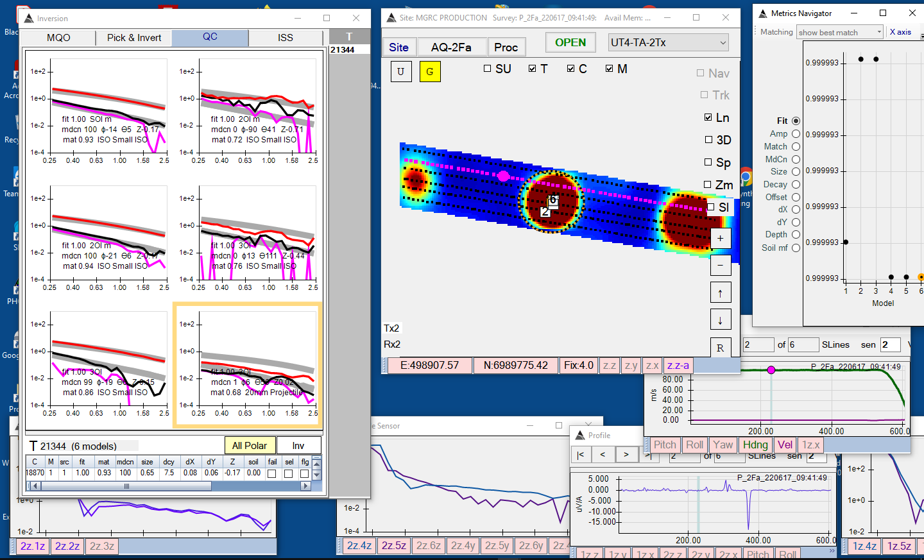Click the yellow G button in the map toolbar
Image resolution: width=924 pixels, height=560 pixels.
[430, 71]
